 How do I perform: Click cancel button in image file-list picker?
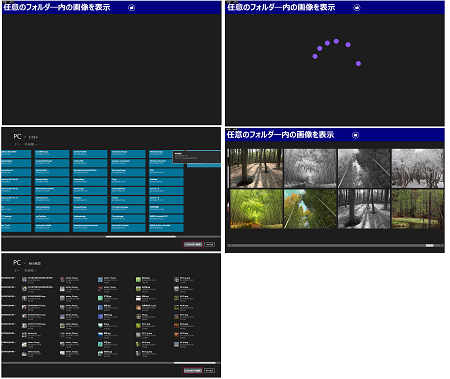(209, 370)
